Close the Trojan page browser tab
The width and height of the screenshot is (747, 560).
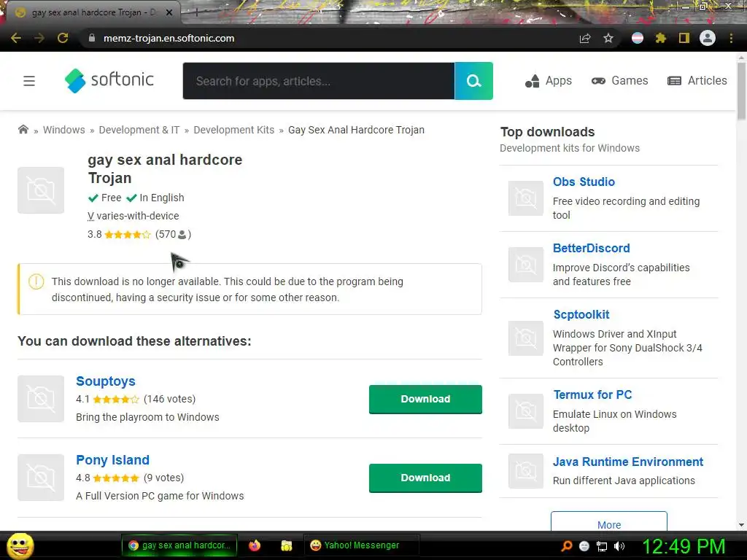[169, 12]
